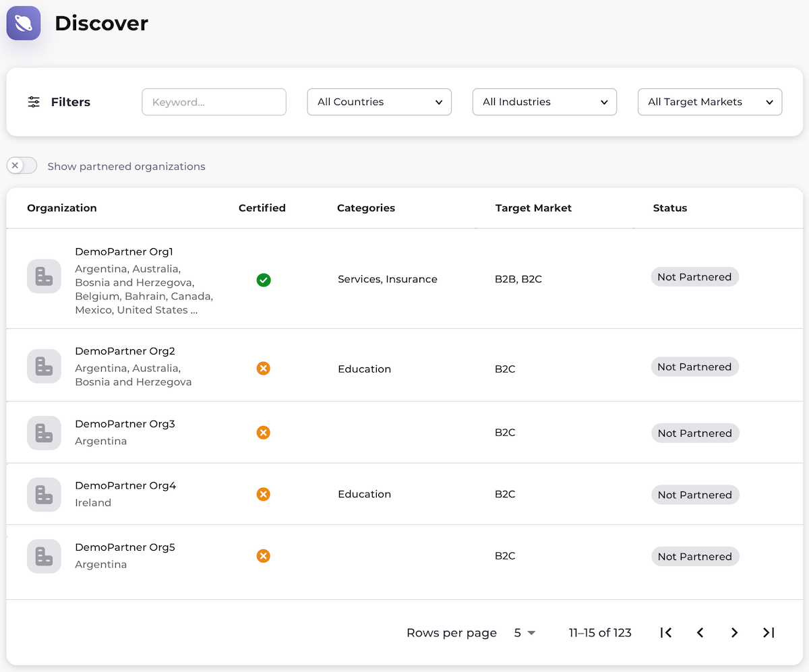
Task: Click Not Partnered badge for Org4
Action: [695, 495]
